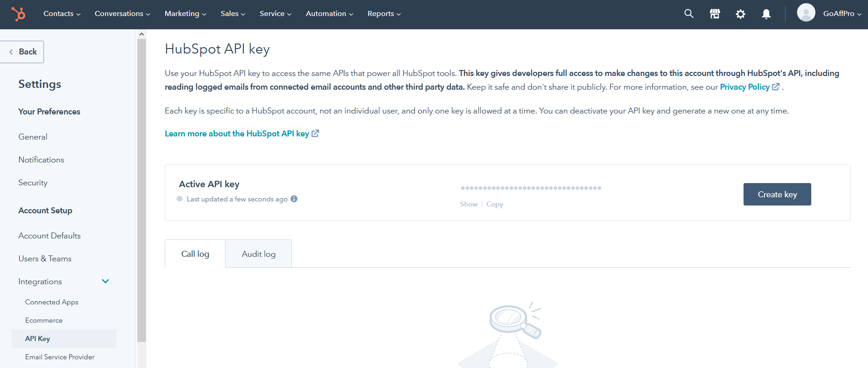Show the hidden API key
The width and height of the screenshot is (868, 368).
[x=469, y=204]
